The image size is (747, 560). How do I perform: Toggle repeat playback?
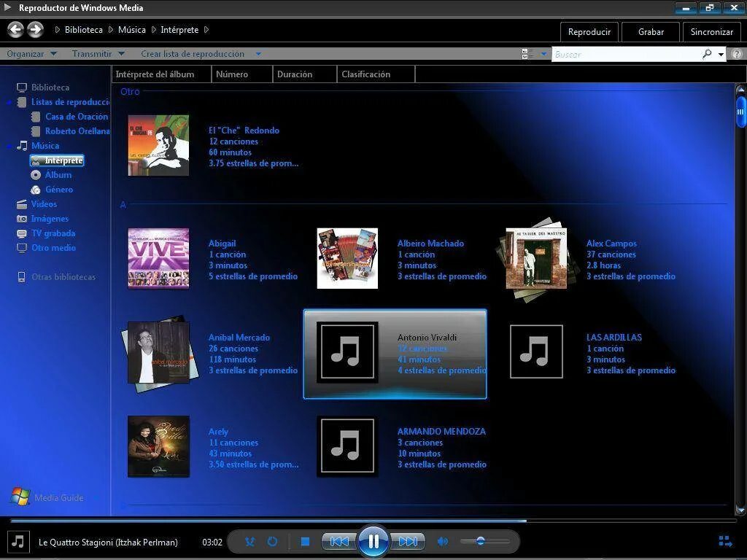coord(273,542)
